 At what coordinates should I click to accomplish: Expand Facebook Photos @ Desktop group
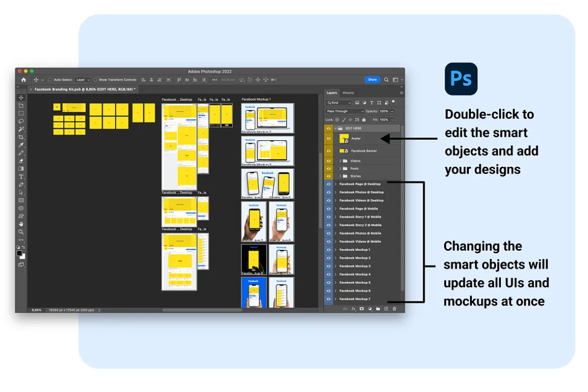336,192
